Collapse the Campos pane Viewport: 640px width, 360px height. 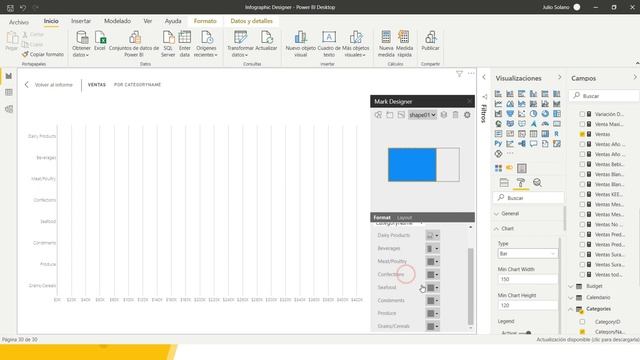pyautogui.click(x=635, y=77)
